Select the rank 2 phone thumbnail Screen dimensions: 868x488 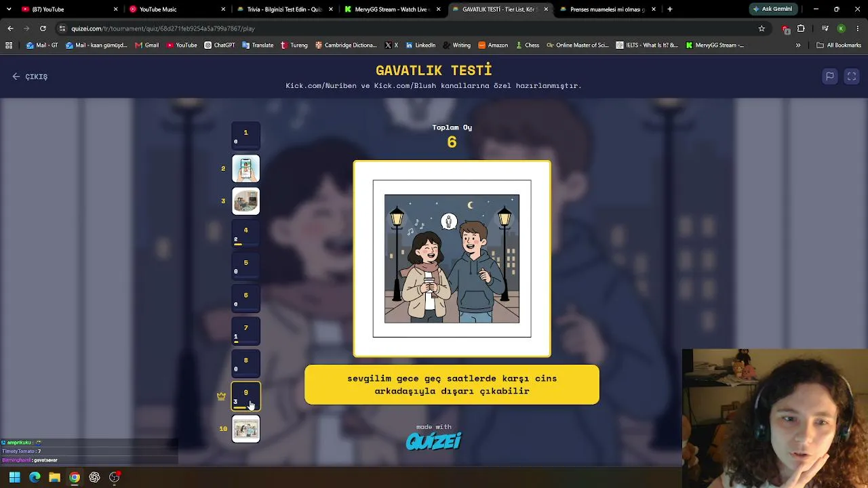[x=245, y=169]
